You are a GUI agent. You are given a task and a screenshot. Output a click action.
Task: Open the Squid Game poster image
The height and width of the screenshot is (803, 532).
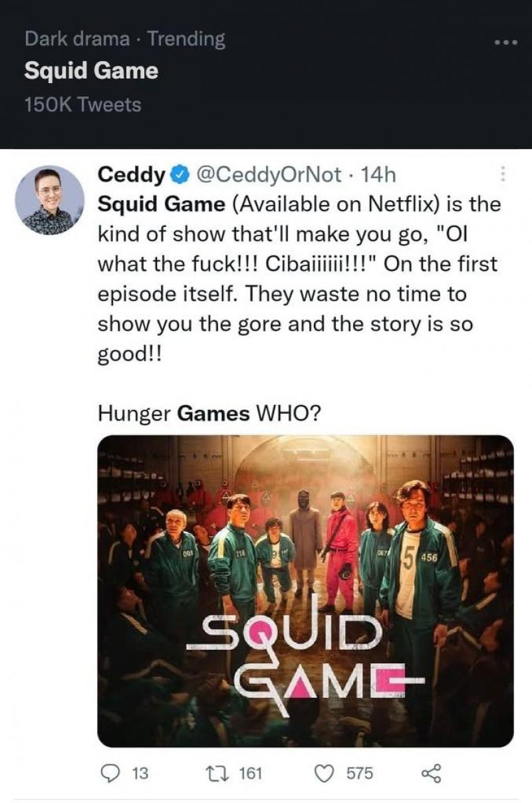[x=305, y=591]
